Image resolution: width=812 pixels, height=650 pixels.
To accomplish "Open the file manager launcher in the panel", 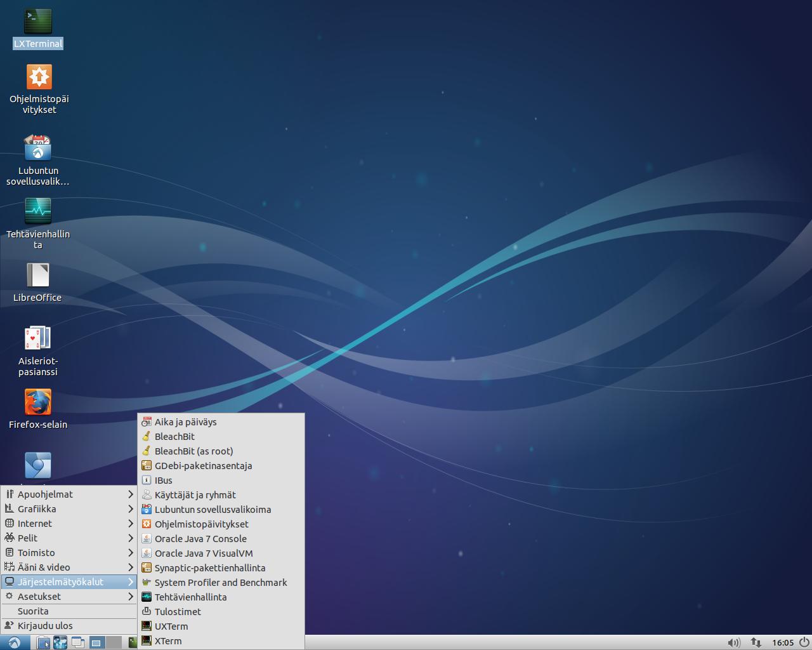I will tap(43, 642).
